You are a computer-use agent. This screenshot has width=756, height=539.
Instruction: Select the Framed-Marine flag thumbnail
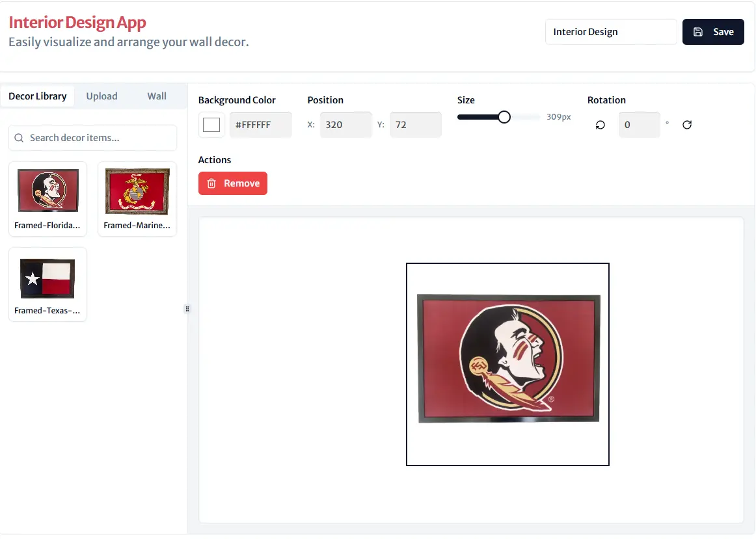tap(137, 199)
